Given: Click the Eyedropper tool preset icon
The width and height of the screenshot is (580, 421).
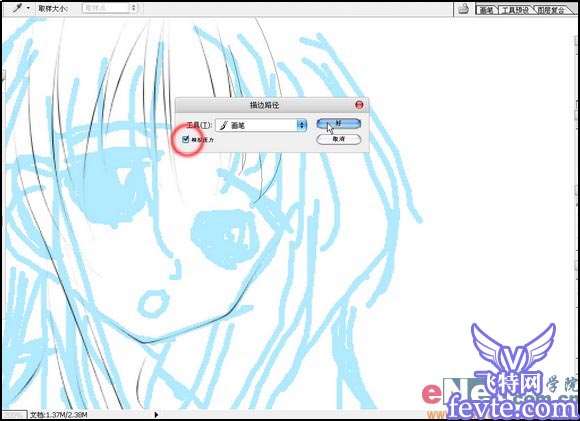Looking at the screenshot, I should tap(17, 8).
